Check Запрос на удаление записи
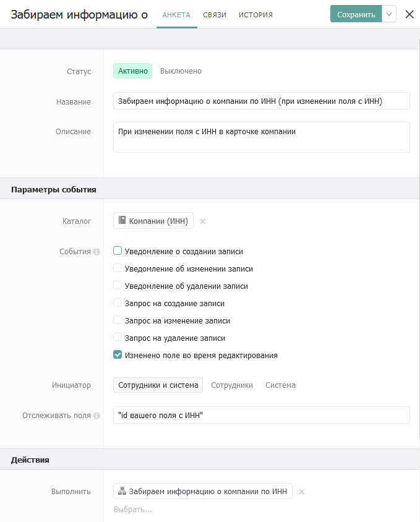420x522 pixels. tap(118, 338)
